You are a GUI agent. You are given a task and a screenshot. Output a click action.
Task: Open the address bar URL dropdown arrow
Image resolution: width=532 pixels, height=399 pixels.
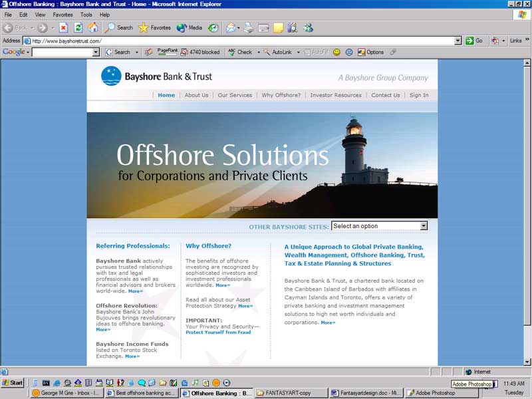click(x=458, y=41)
